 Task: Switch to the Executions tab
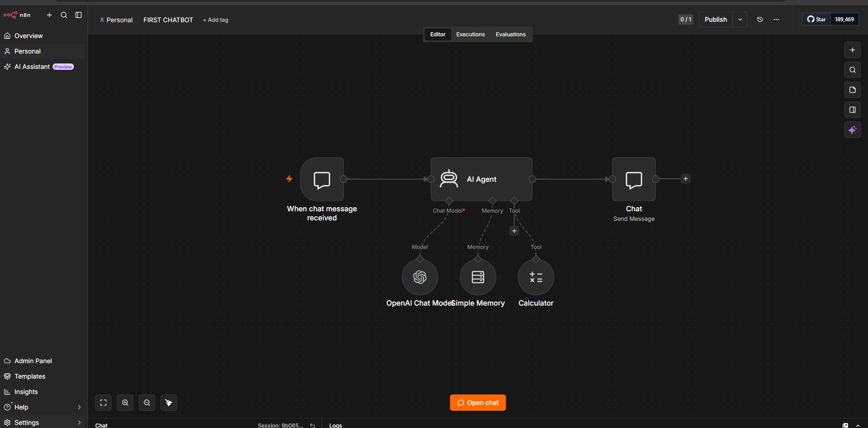point(470,34)
